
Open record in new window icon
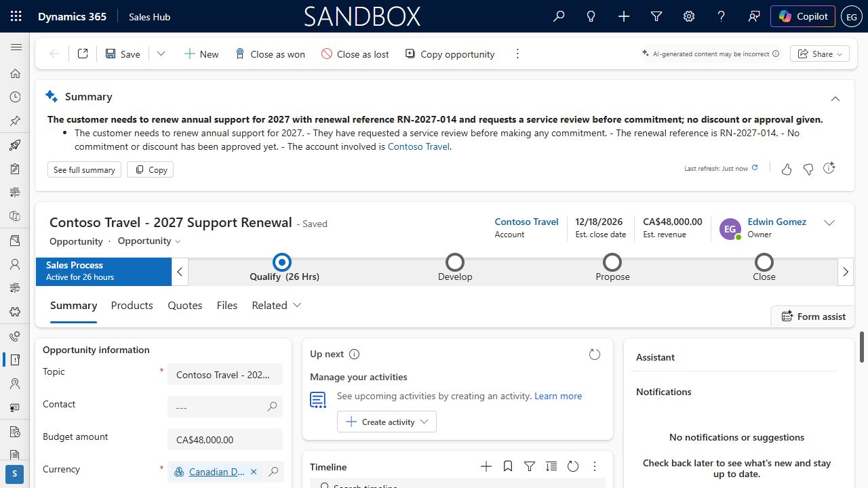point(83,54)
